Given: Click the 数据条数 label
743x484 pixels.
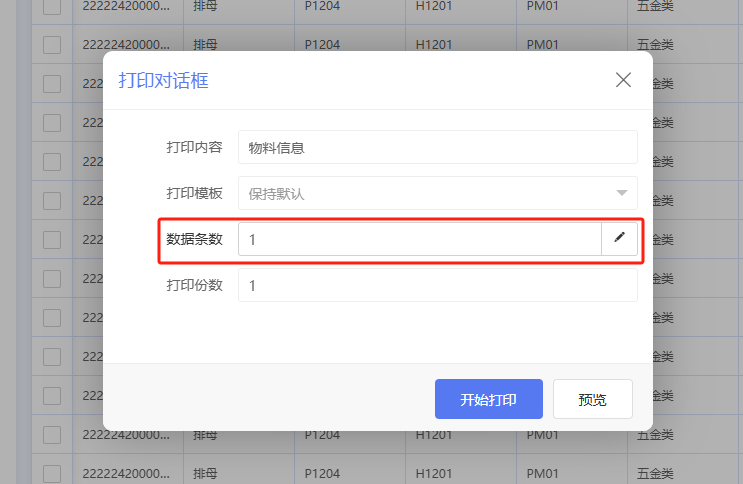Looking at the screenshot, I should 194,239.
